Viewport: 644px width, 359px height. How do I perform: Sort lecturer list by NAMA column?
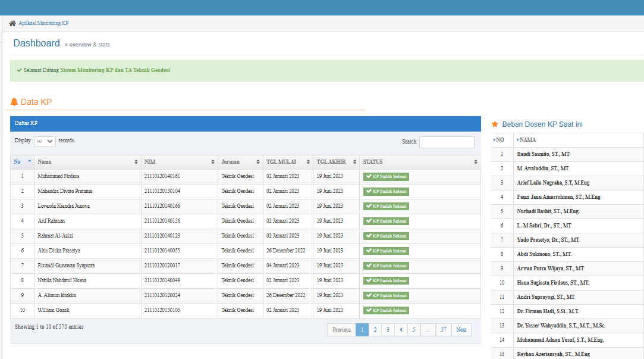click(578, 140)
